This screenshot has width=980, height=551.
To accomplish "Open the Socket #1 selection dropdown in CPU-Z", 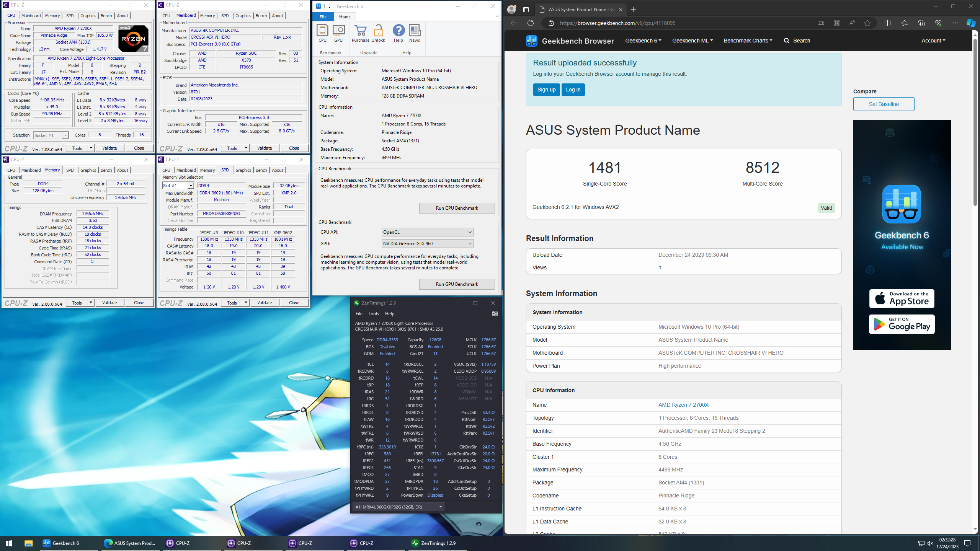I will click(x=51, y=135).
